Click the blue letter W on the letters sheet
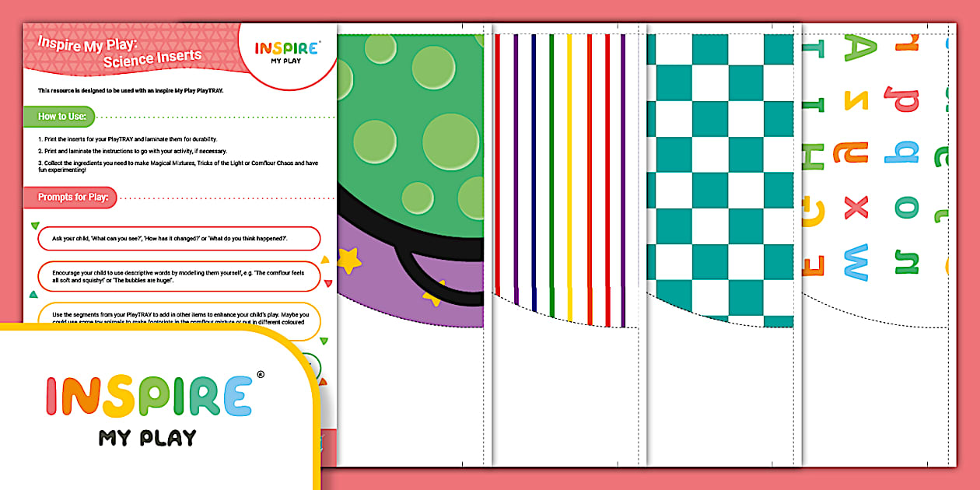This screenshot has height=490, width=980. click(856, 261)
